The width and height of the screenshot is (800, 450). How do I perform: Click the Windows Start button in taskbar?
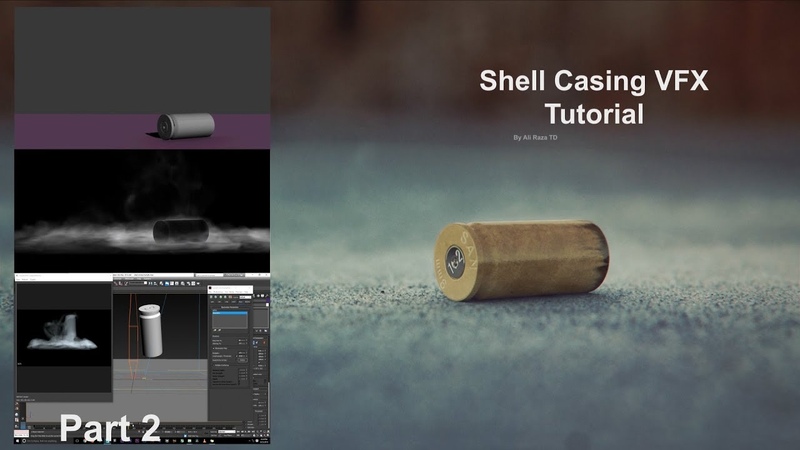pyautogui.click(x=19, y=439)
